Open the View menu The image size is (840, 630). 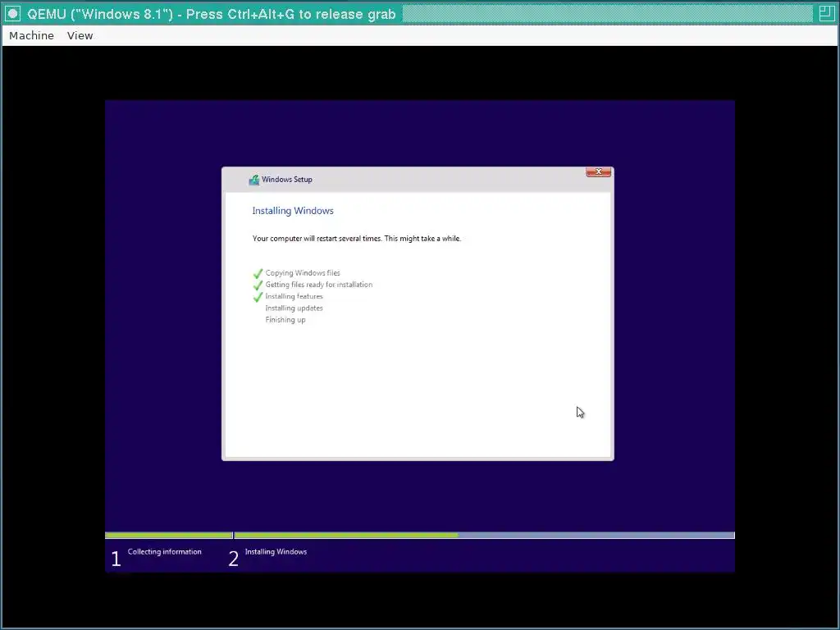[80, 35]
